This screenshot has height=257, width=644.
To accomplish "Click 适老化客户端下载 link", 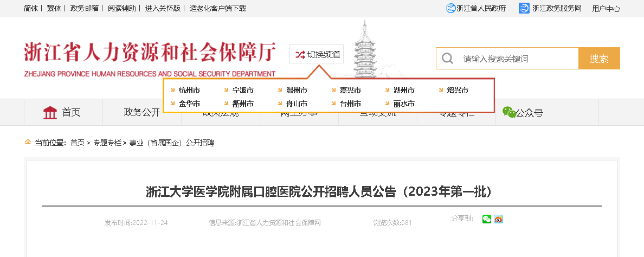I will [x=218, y=8].
